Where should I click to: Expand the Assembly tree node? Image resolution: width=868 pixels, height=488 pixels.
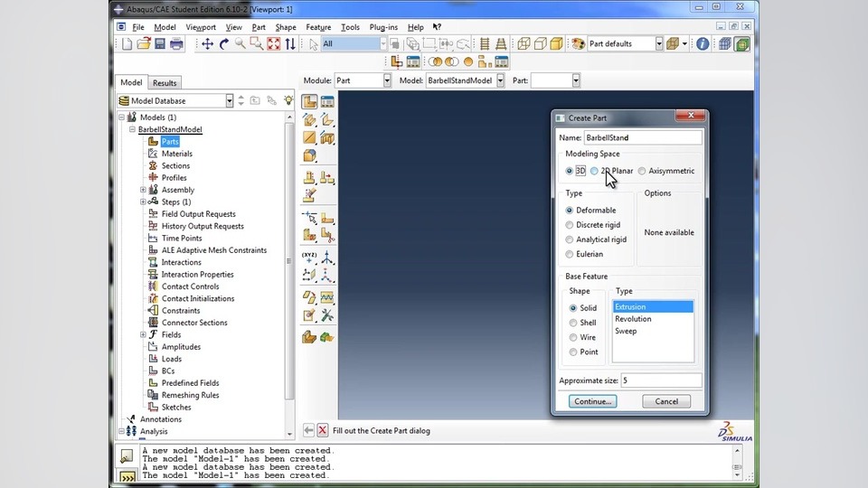click(143, 190)
